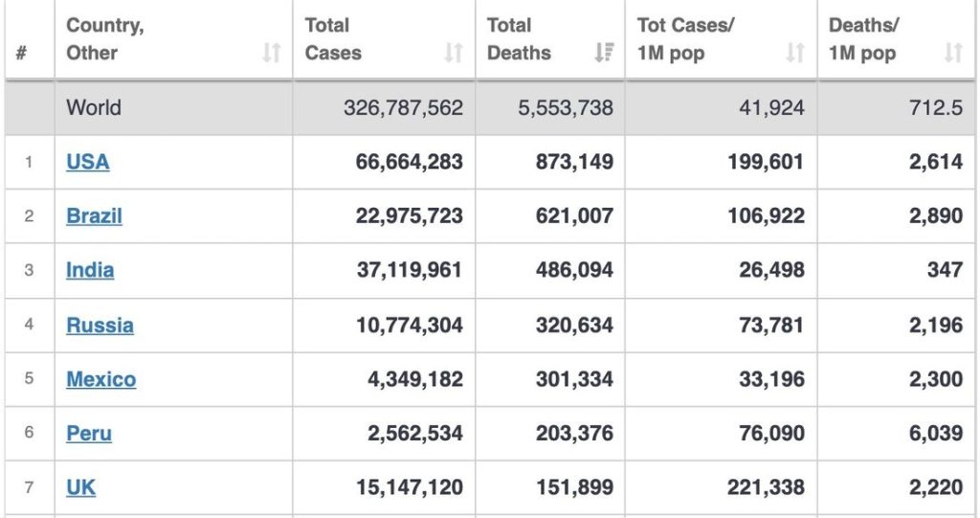Click sort arrows in Deaths/1M pop header
Viewport: 980px width, 518px height.
(952, 54)
